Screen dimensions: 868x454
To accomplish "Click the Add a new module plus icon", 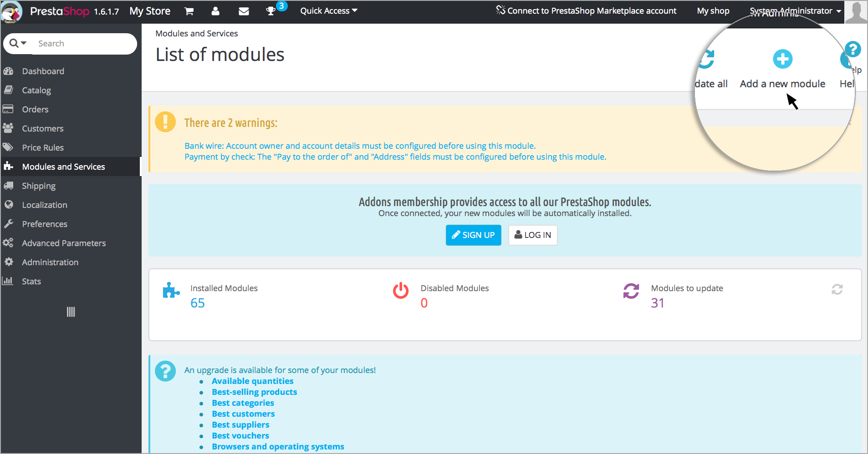I will point(782,59).
